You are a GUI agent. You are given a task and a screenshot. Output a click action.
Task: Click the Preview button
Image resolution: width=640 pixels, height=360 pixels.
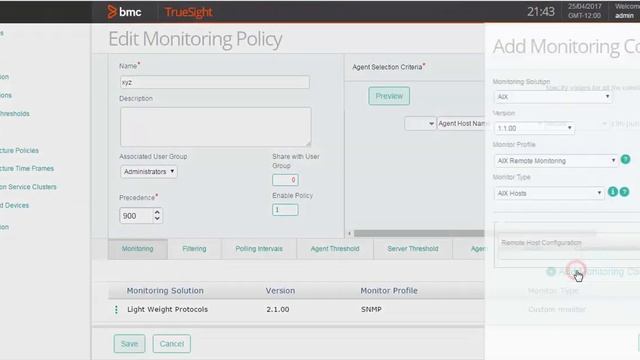(x=389, y=96)
